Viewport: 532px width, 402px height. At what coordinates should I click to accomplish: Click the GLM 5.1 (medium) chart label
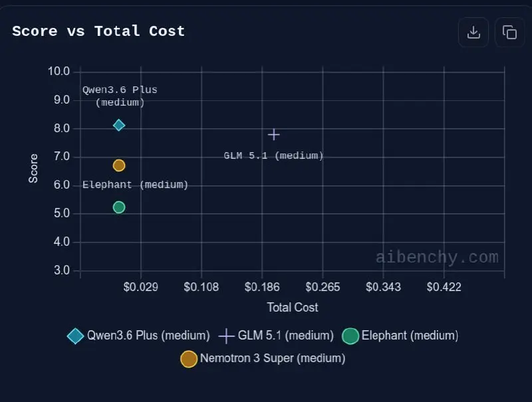pyautogui.click(x=273, y=156)
